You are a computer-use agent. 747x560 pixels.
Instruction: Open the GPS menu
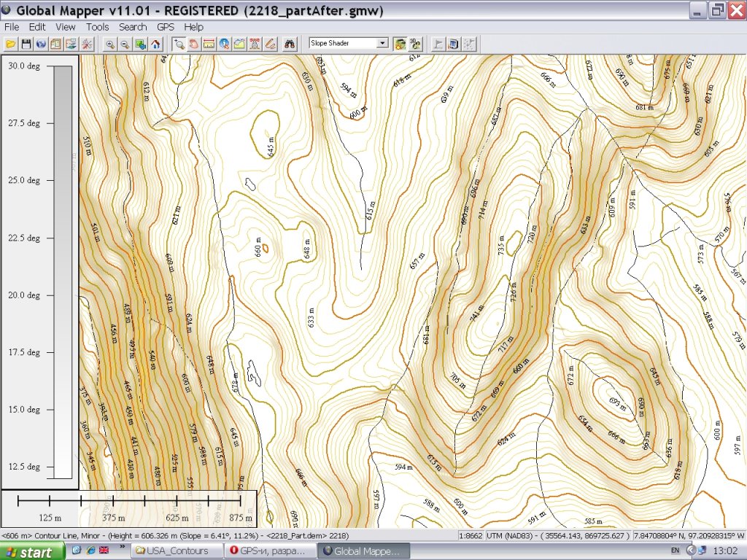166,27
